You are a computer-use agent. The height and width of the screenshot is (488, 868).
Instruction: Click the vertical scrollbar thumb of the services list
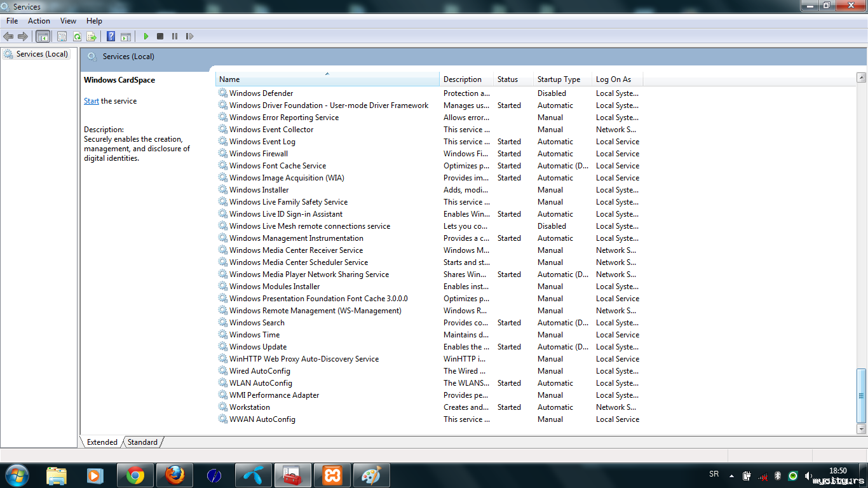(861, 396)
